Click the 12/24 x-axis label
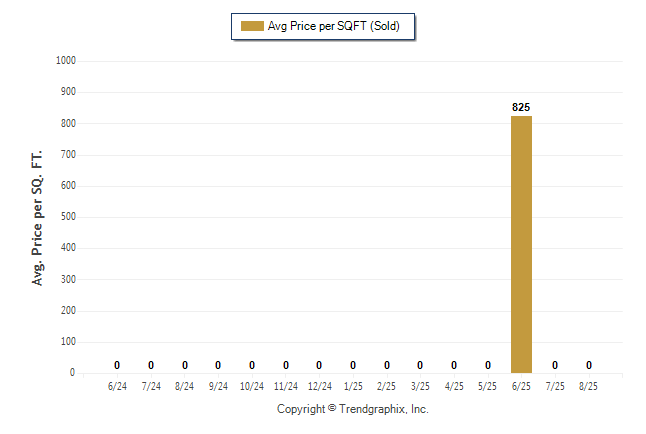The width and height of the screenshot is (646, 434). pyautogui.click(x=320, y=386)
